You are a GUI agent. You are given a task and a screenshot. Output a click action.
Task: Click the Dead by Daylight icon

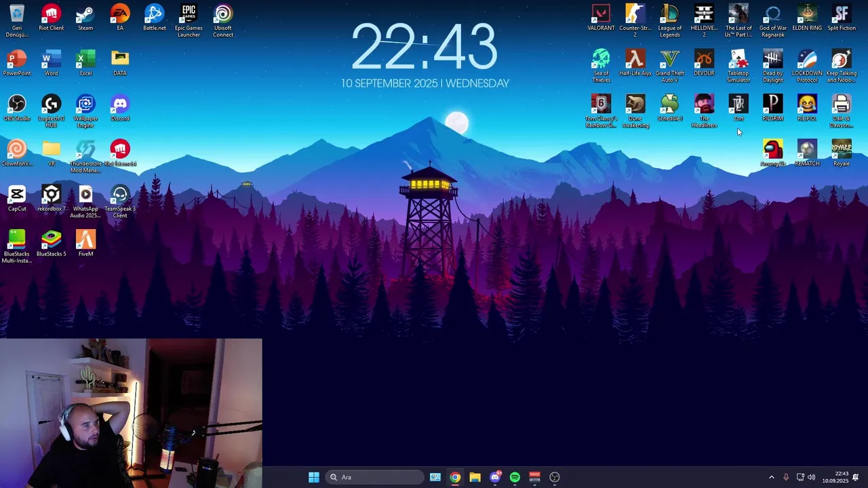point(772,66)
